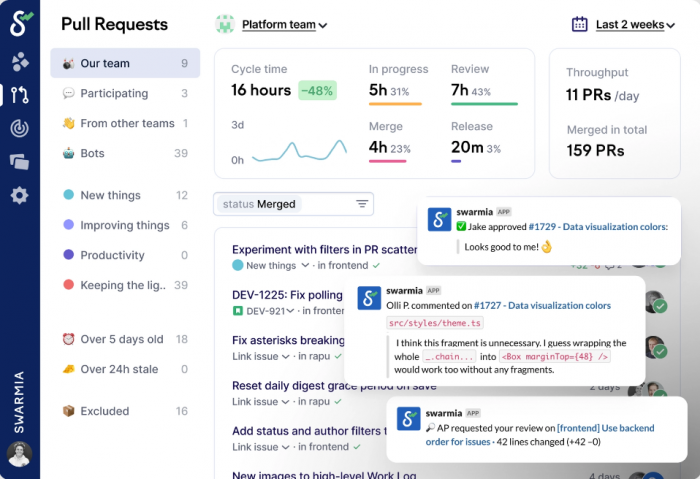Click the Excluded package box icon

point(68,411)
